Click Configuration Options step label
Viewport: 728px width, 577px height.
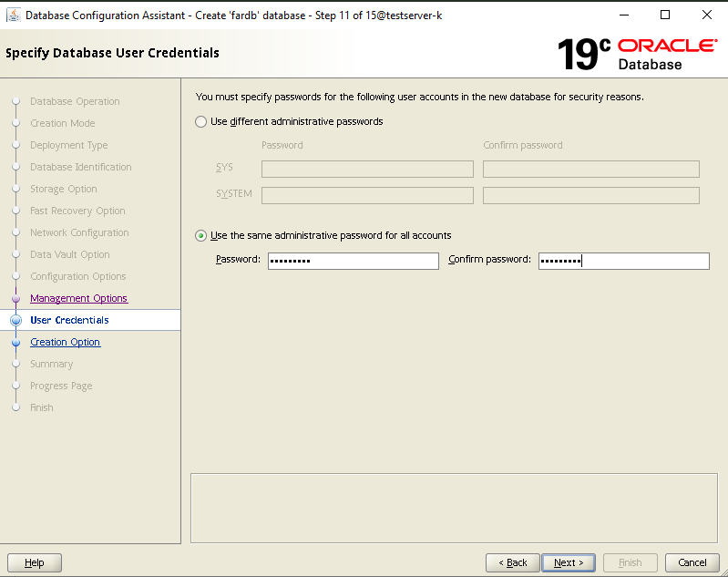coord(78,276)
